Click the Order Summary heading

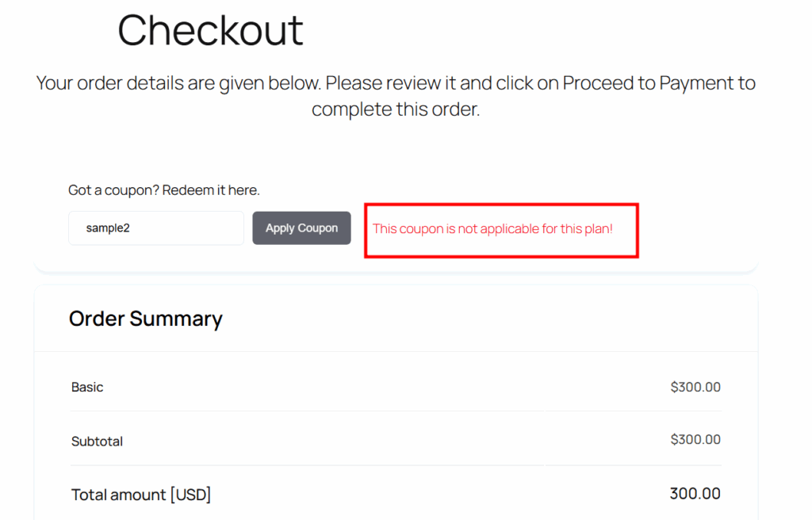[145, 319]
